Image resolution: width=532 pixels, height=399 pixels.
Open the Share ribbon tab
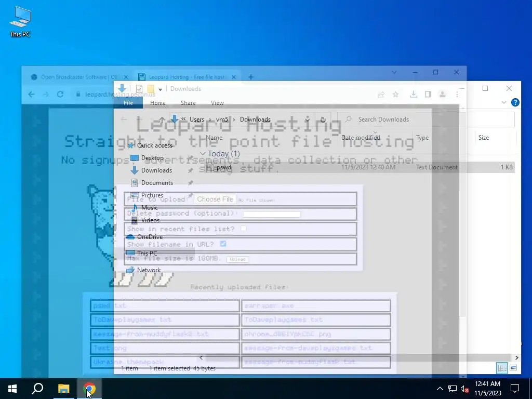[188, 103]
